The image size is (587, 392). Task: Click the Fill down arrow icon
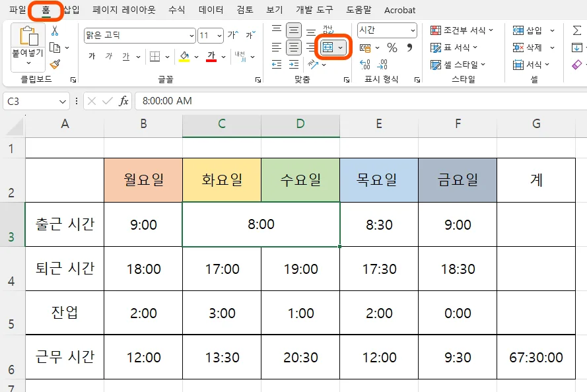577,48
